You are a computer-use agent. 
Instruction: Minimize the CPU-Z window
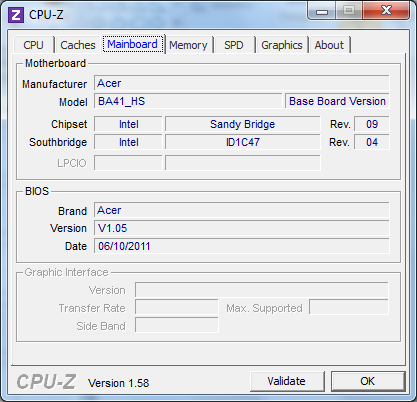tap(322, 11)
